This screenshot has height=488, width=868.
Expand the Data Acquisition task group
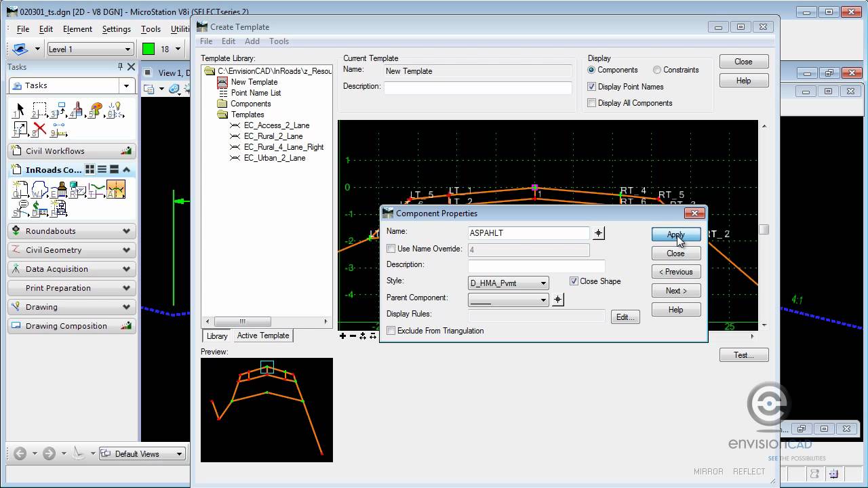coord(126,269)
